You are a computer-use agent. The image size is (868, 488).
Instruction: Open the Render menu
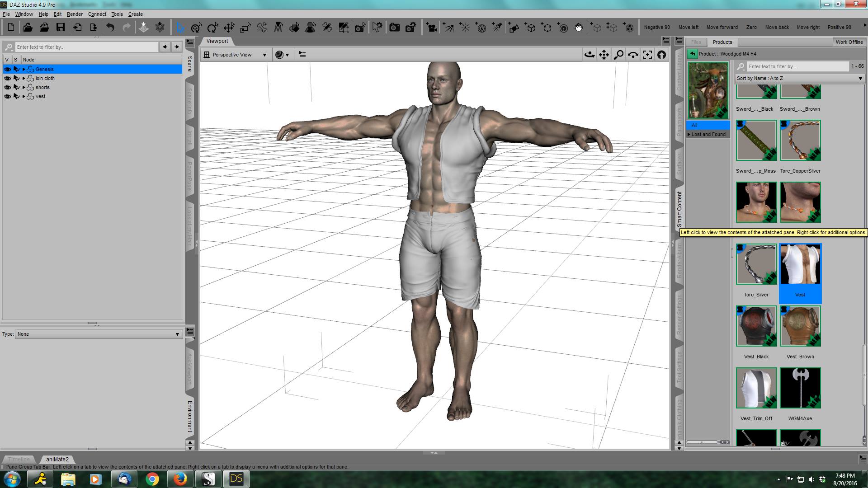pos(75,14)
